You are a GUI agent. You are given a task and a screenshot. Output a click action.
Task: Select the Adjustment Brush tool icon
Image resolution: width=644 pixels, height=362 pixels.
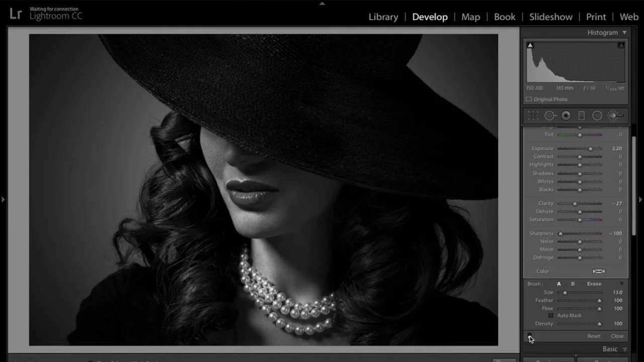616,116
